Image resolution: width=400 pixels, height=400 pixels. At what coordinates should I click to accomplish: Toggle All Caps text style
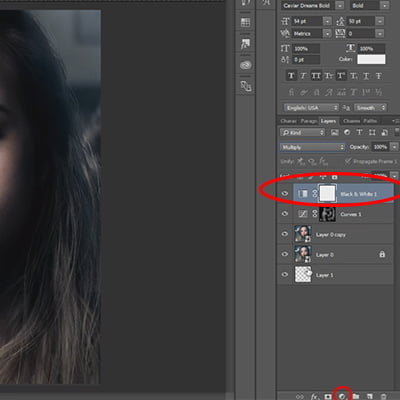316,76
